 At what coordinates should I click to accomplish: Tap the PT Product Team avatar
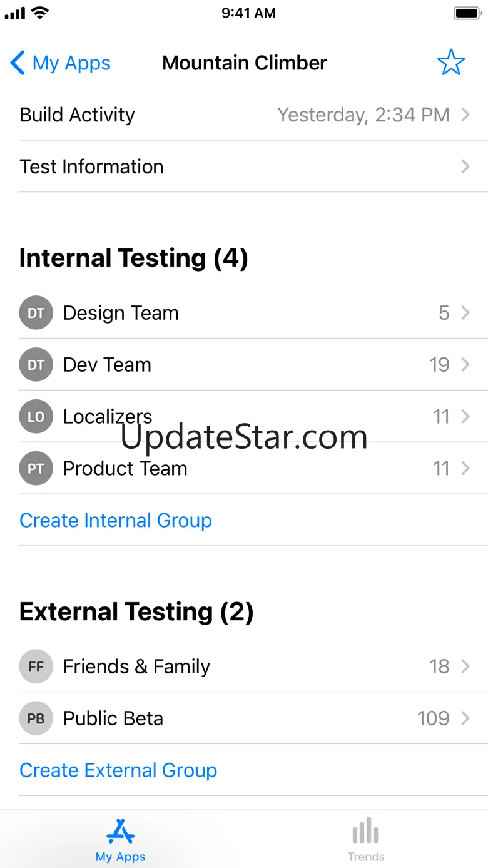pos(36,469)
